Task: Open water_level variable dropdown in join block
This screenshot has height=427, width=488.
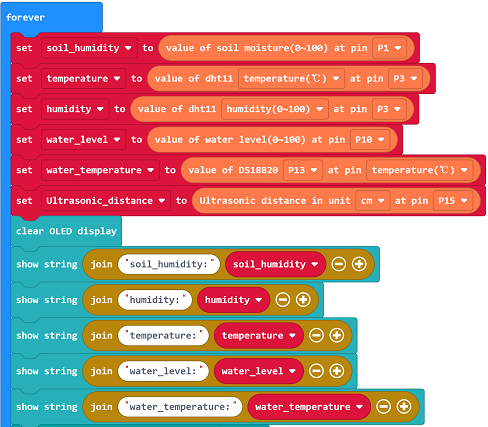Action: (258, 371)
